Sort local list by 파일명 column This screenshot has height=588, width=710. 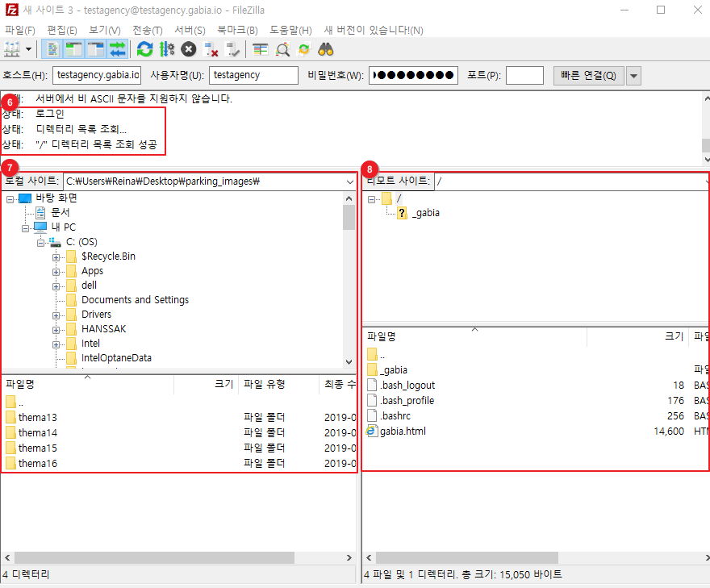(x=88, y=384)
